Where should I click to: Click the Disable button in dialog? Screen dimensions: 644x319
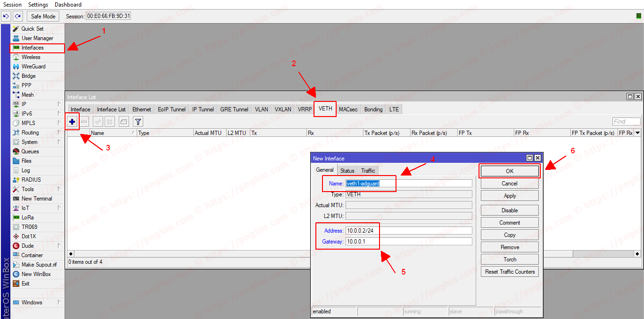510,210
